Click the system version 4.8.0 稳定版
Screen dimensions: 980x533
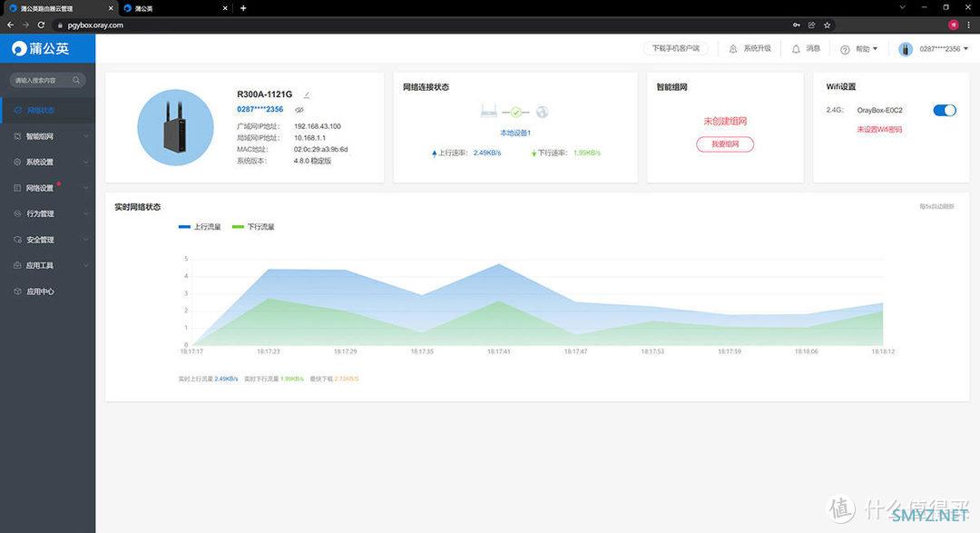click(x=312, y=161)
